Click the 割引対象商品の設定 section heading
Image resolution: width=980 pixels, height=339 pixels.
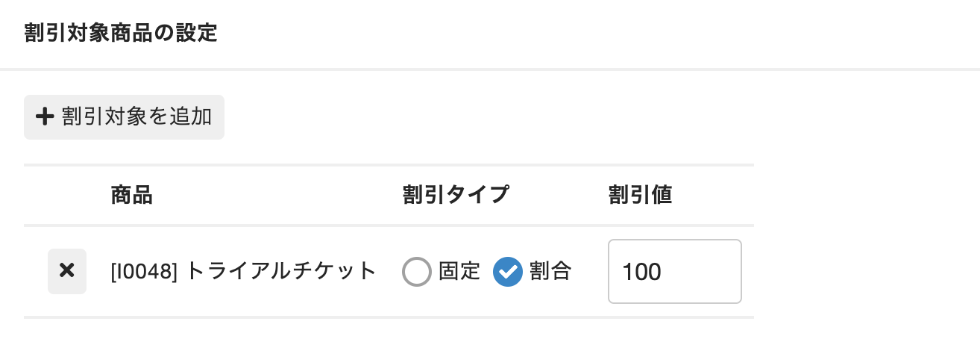coord(121,34)
